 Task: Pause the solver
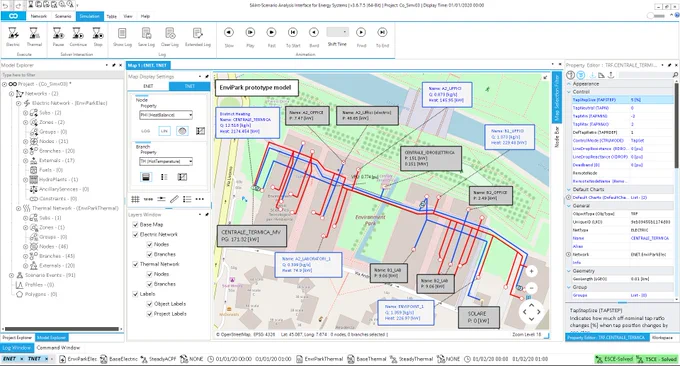click(x=58, y=36)
